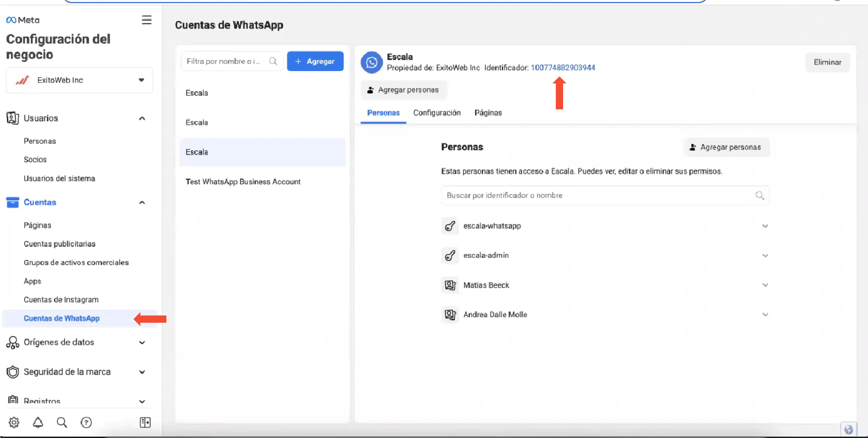Click the search magnifier in bottom bar
This screenshot has width=868, height=438.
[62, 422]
